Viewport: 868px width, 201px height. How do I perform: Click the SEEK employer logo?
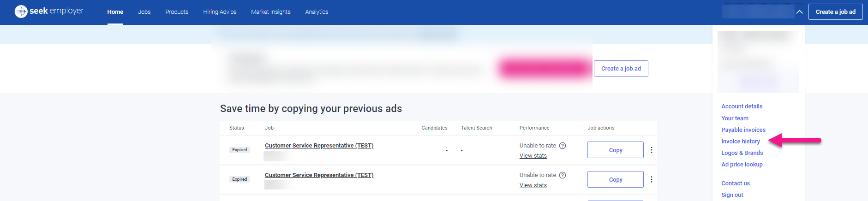coord(49,12)
